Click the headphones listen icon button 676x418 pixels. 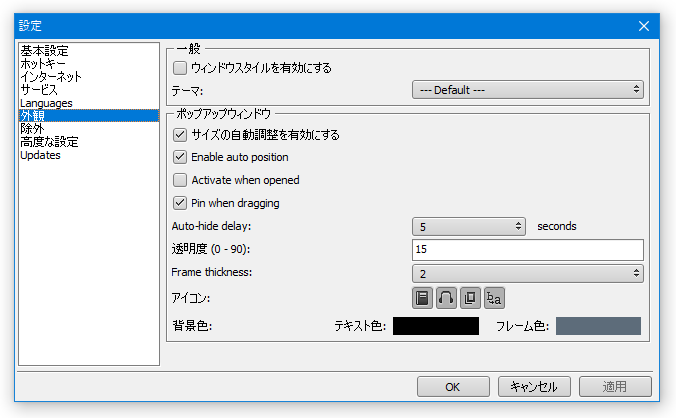tap(446, 298)
